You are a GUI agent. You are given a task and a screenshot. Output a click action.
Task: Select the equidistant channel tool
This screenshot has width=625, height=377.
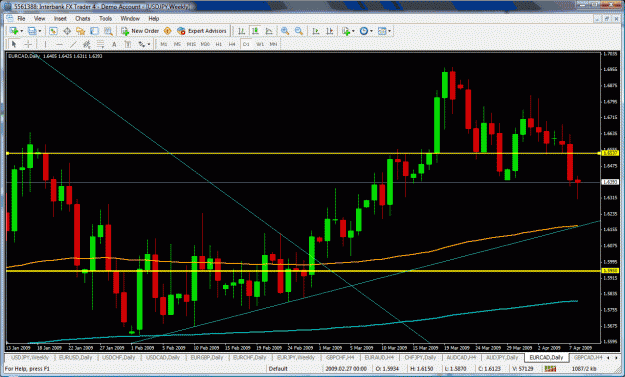coord(86,44)
